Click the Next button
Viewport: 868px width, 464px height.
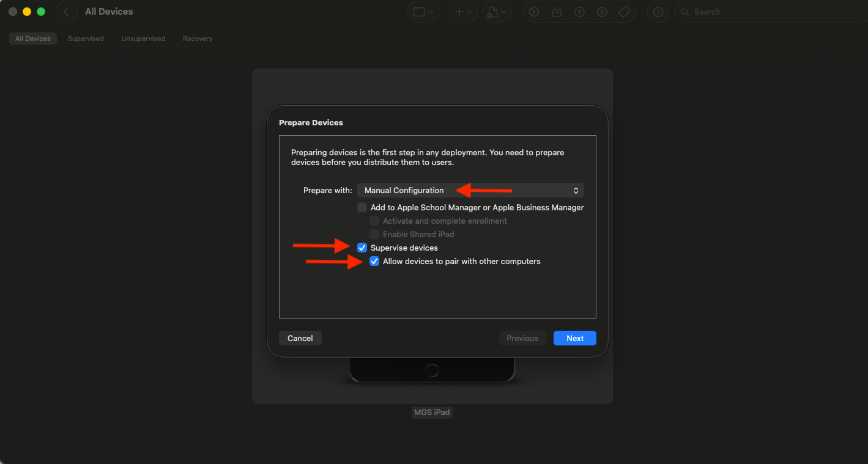[x=574, y=338]
